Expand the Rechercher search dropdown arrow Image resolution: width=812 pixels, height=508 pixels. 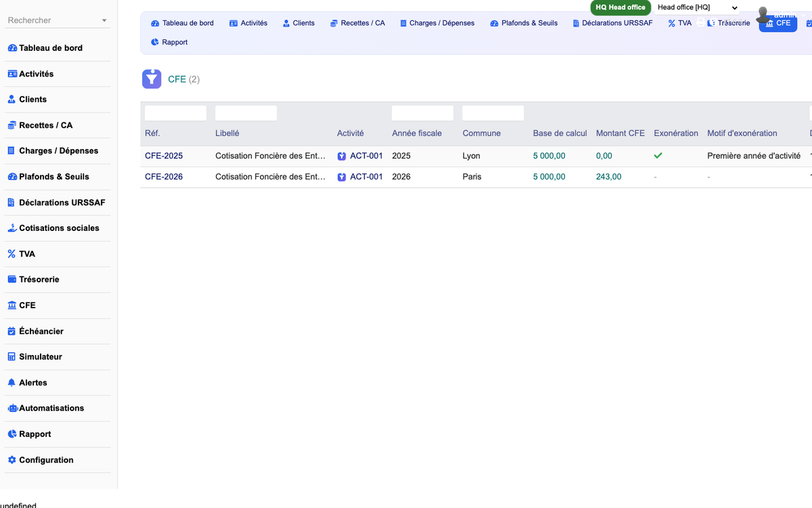point(104,21)
